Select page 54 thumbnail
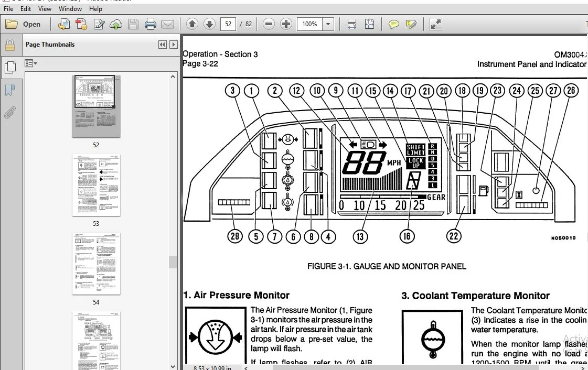Image resolution: width=588 pixels, height=370 pixels. [96, 264]
